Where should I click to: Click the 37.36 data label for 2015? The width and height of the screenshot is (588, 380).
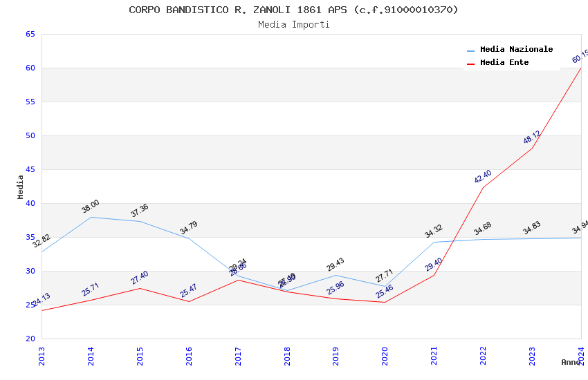(x=140, y=211)
